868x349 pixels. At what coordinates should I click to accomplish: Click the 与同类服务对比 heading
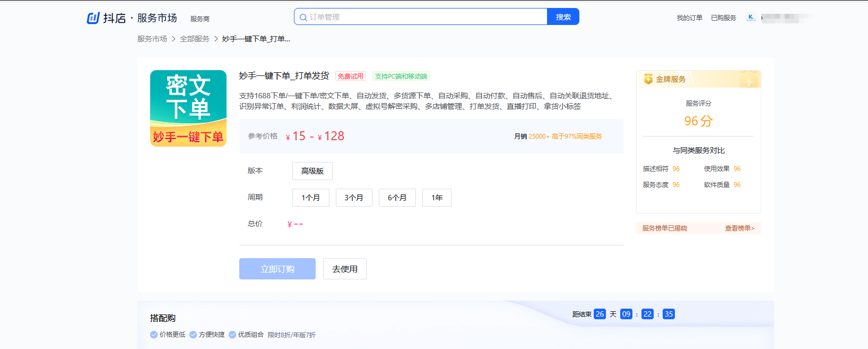pos(699,150)
